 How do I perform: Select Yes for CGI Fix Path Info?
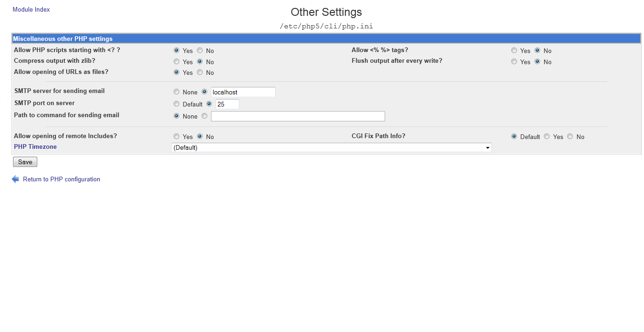click(547, 136)
